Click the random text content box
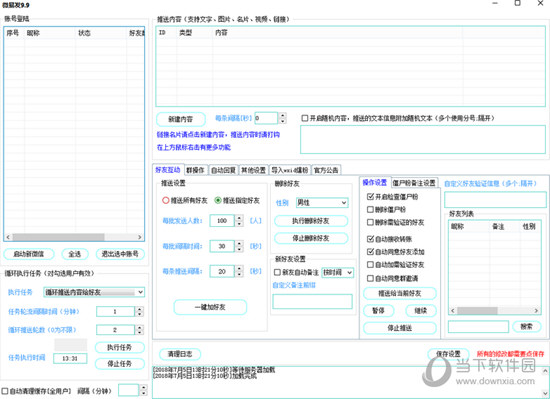The image size is (550, 399). pos(423,140)
